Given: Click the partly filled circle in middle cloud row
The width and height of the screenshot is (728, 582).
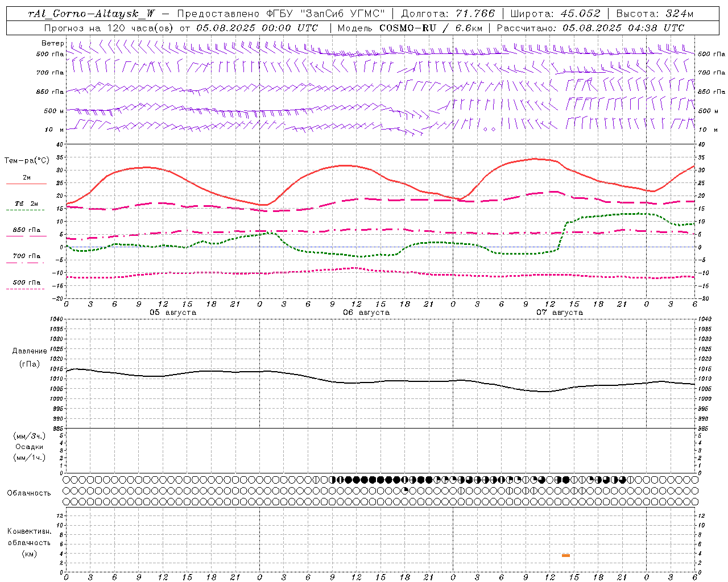Looking at the screenshot, I should 405,490.
